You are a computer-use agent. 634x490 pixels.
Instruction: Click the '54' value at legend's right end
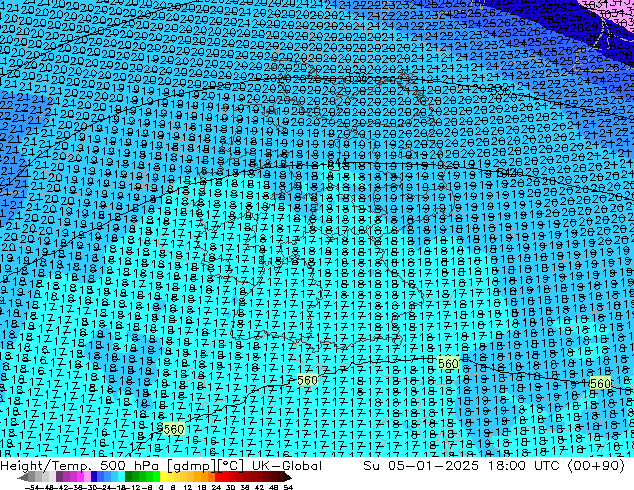pyautogui.click(x=288, y=487)
